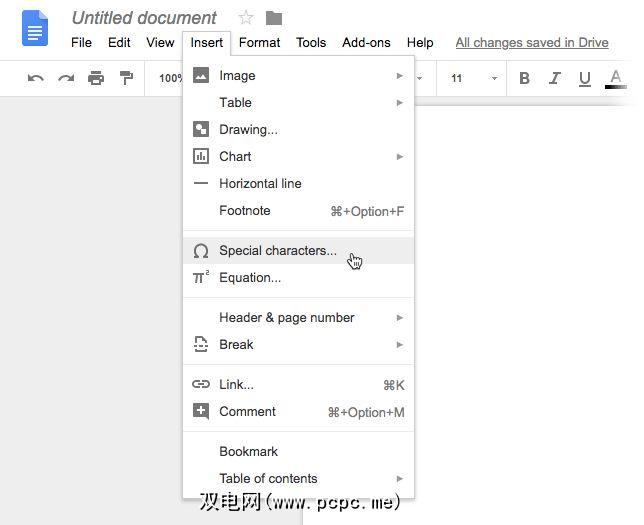This screenshot has height=525, width=644.
Task: Click the Break page icon
Action: pyautogui.click(x=201, y=344)
